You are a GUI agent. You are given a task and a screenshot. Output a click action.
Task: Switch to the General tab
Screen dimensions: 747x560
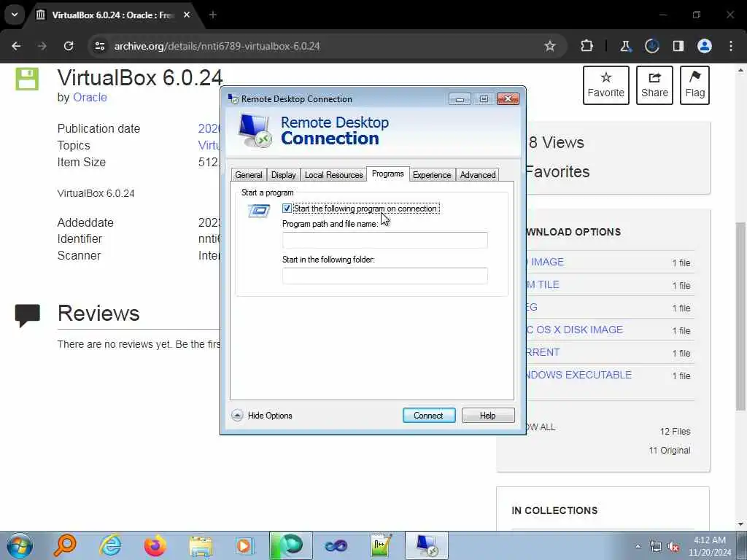[x=249, y=175]
